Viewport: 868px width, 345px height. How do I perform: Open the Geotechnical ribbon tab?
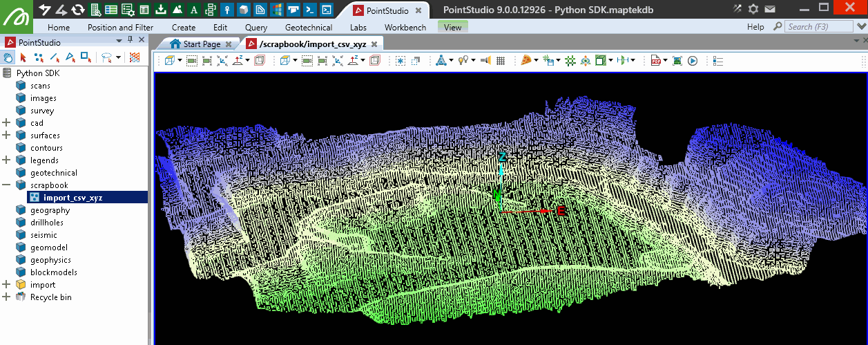[x=308, y=27]
